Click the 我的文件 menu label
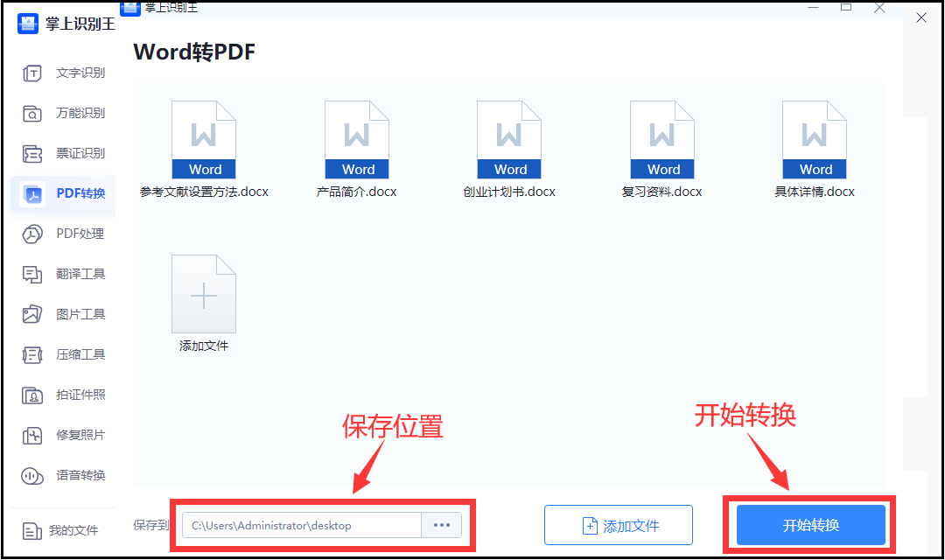945x560 pixels. (x=73, y=531)
